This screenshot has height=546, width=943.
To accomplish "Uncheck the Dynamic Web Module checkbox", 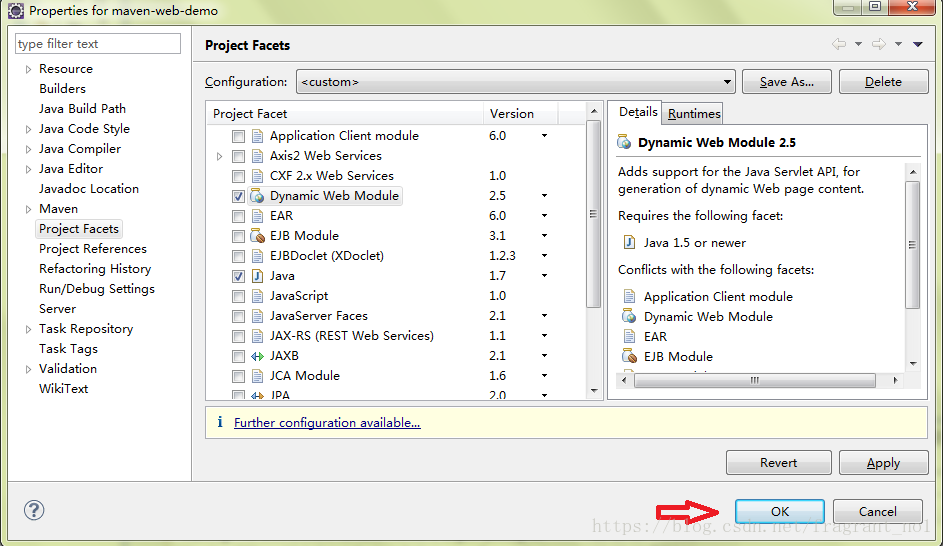I will coord(238,196).
